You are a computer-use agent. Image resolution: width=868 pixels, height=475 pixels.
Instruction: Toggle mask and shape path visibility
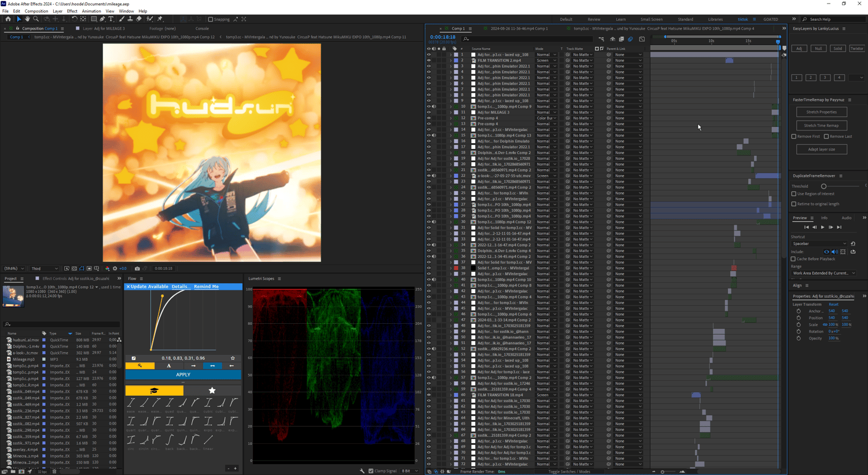point(82,269)
